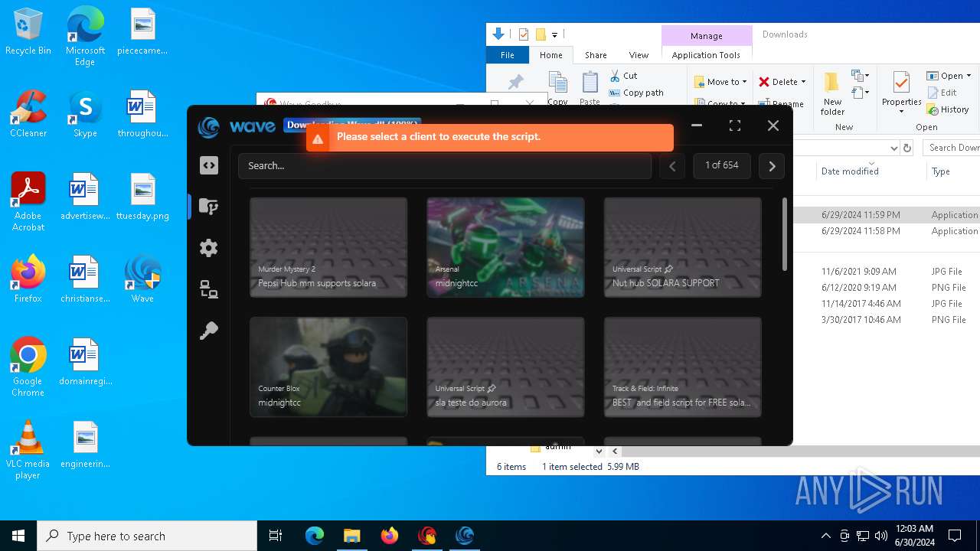Viewport: 980px width, 551px height.
Task: Expand the Quick Access Toolbar customize arrow
Action: coord(555,34)
